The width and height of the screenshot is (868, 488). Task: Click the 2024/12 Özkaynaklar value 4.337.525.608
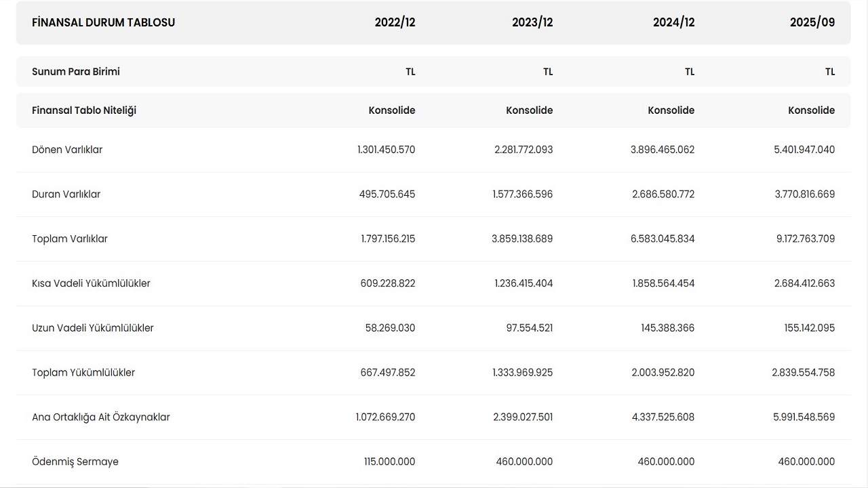point(663,418)
